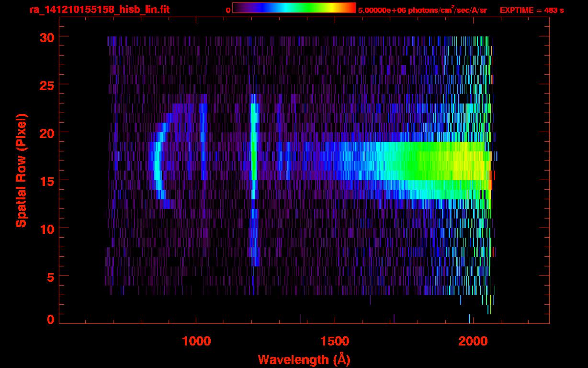Click the 0 minimum label of color bar
Screen dimensions: 588x368
coord(228,10)
